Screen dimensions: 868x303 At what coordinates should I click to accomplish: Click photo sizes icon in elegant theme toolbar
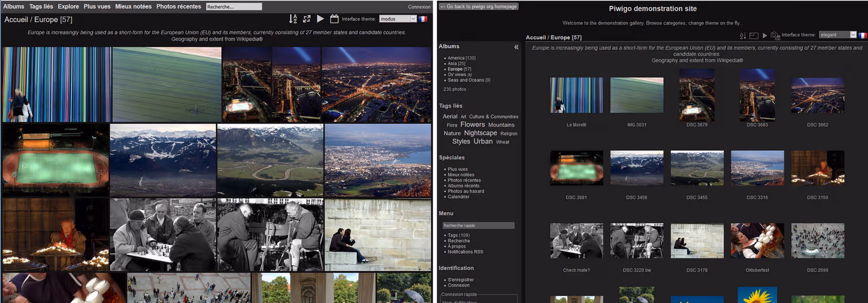pos(754,35)
